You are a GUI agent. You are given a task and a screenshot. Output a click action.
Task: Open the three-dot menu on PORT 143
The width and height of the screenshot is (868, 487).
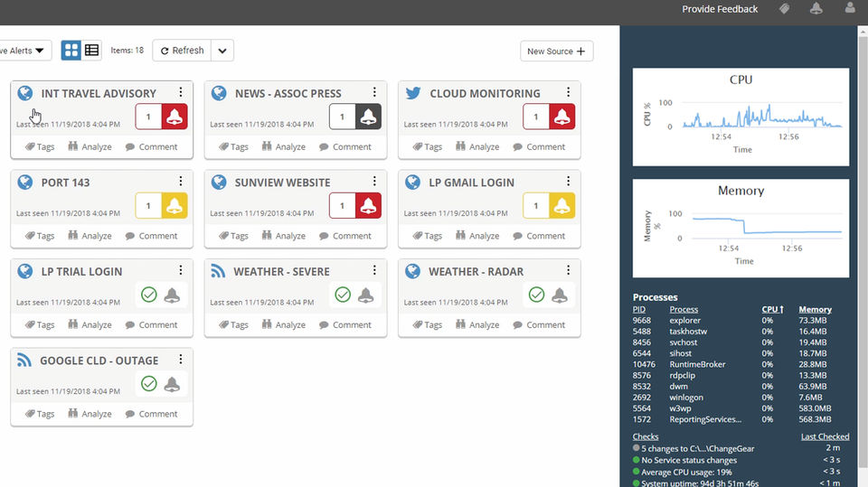pyautogui.click(x=181, y=181)
